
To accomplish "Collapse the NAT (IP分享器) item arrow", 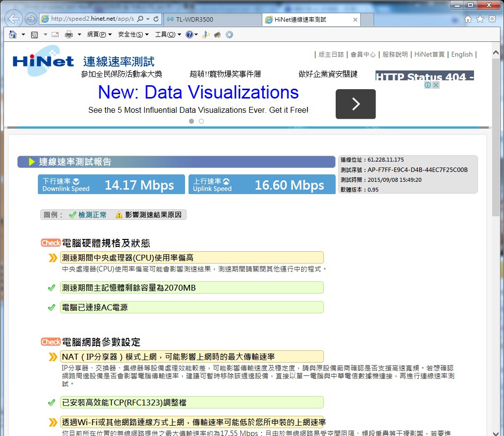I will click(x=53, y=357).
